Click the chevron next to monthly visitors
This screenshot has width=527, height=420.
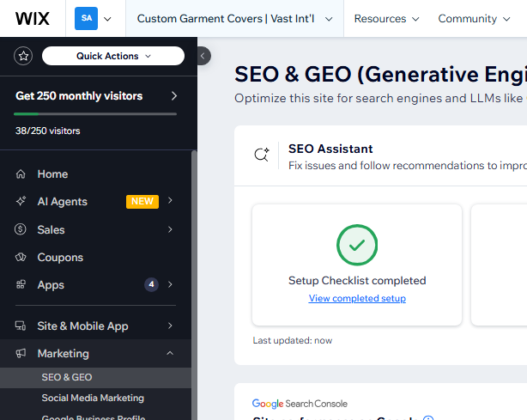point(174,96)
